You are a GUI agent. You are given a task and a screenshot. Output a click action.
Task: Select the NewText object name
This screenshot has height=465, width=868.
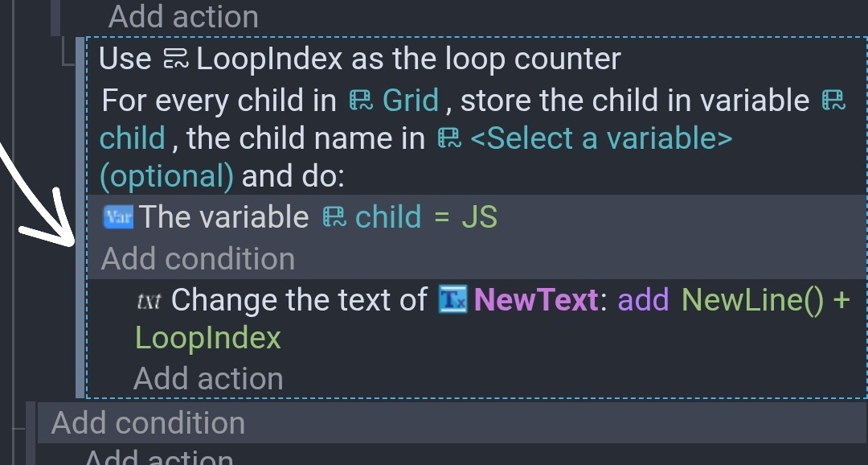point(536,300)
